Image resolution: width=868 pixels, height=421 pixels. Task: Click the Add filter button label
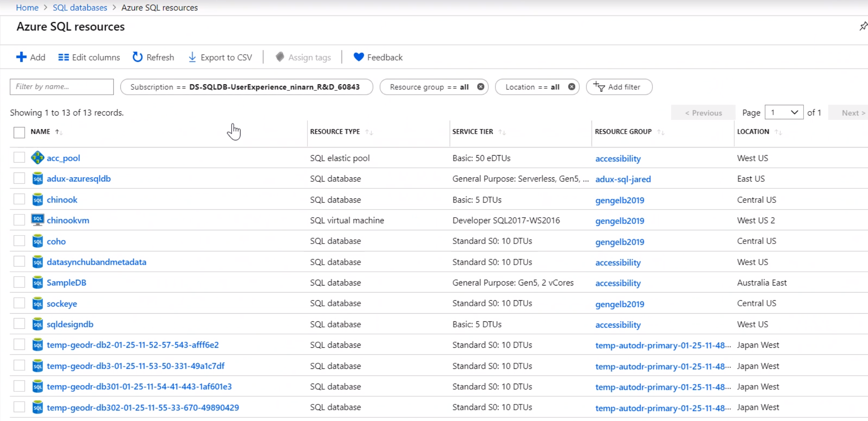(x=624, y=87)
